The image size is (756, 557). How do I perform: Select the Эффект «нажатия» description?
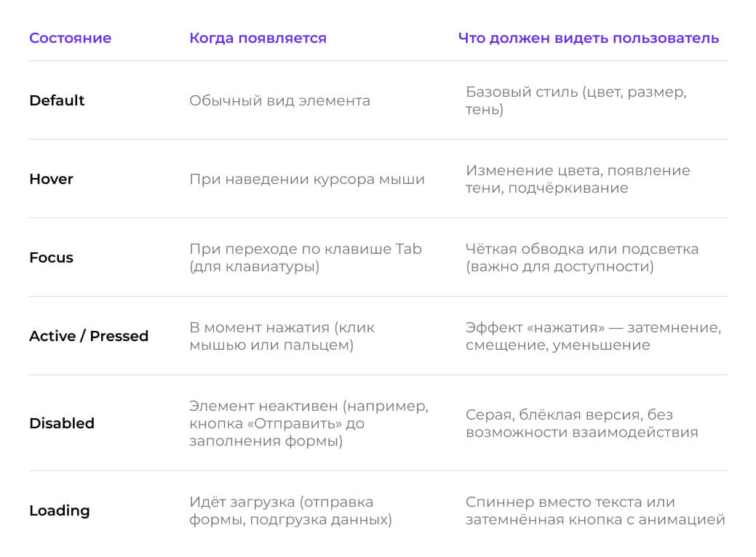point(594,336)
